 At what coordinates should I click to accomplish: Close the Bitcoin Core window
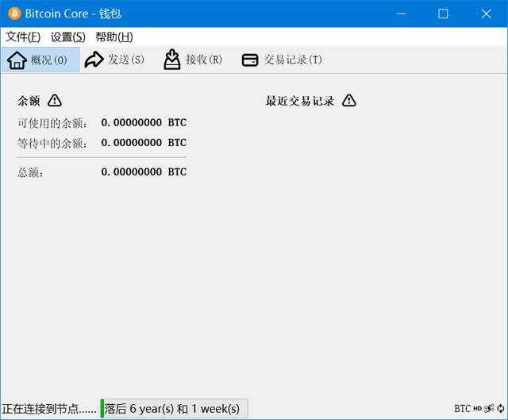click(486, 13)
